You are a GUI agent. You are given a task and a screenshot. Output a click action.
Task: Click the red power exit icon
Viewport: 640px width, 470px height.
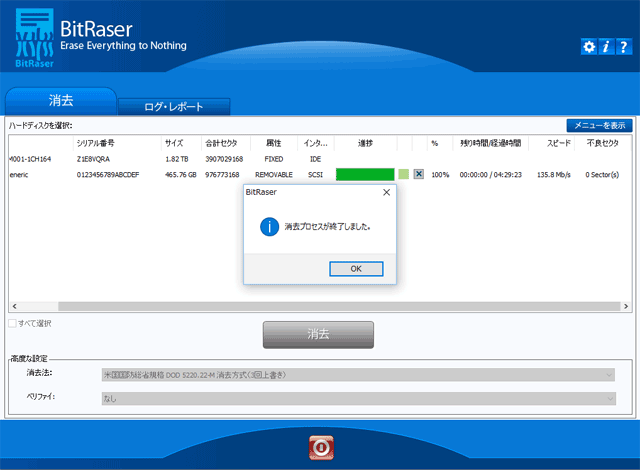(321, 448)
